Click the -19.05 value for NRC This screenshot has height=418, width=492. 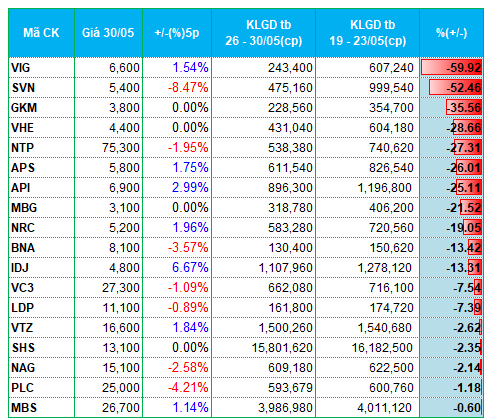point(464,228)
